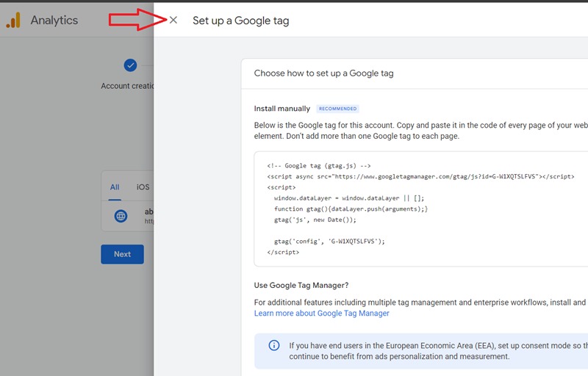Open Learn more about Google Tag Manager
The width and height of the screenshot is (588, 376).
pos(322,314)
